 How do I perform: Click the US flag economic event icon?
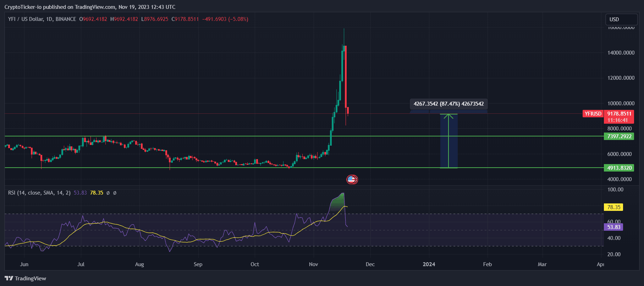tap(352, 180)
